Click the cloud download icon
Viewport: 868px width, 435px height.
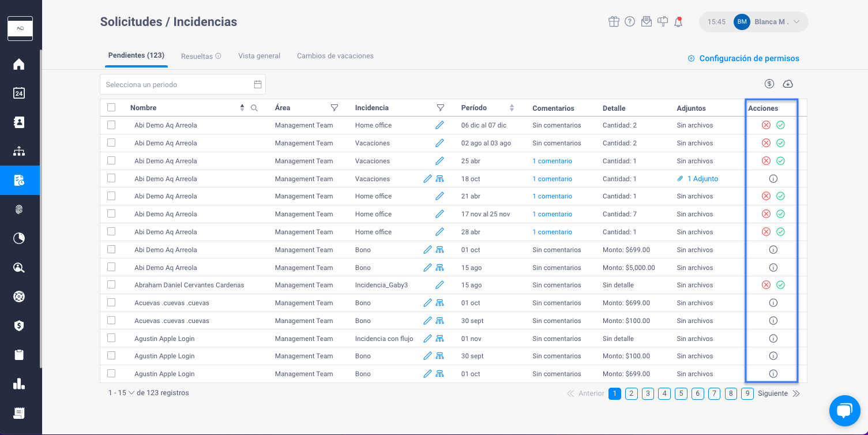(x=788, y=84)
